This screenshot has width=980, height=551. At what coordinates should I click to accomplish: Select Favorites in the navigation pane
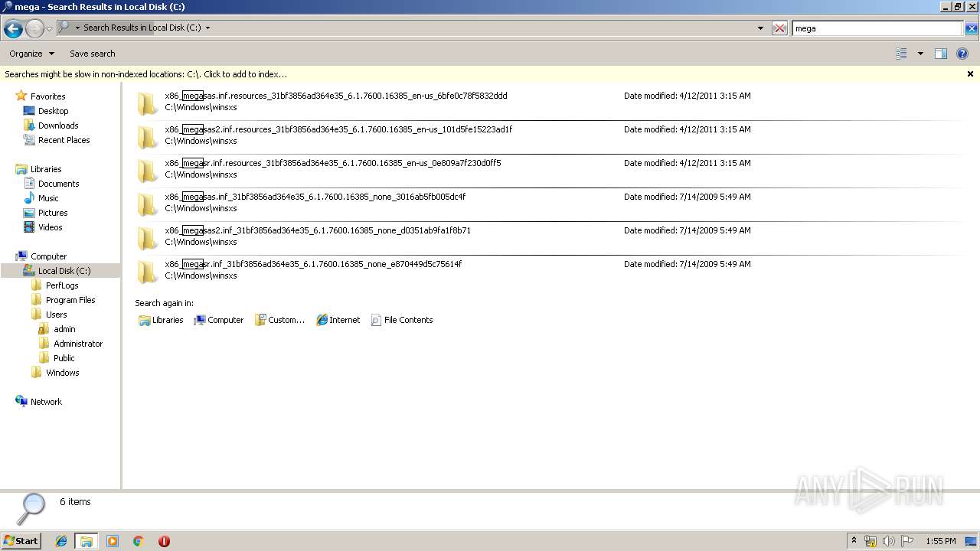pyautogui.click(x=47, y=96)
